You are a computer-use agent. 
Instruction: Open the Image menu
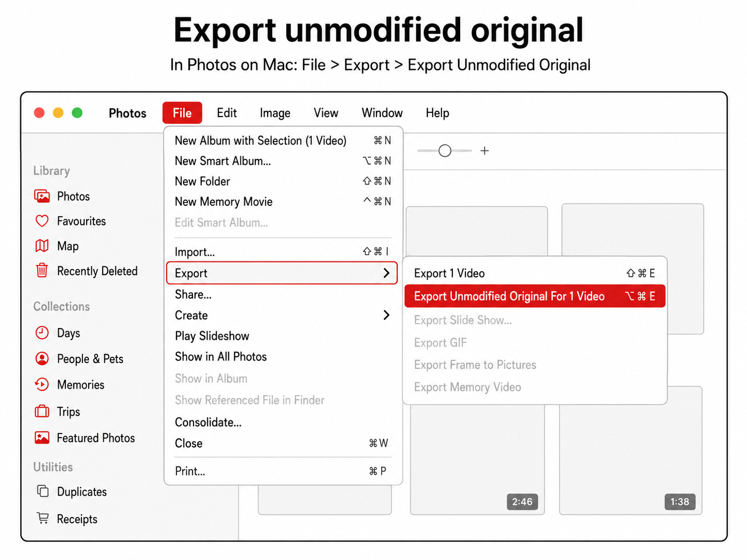click(x=275, y=113)
